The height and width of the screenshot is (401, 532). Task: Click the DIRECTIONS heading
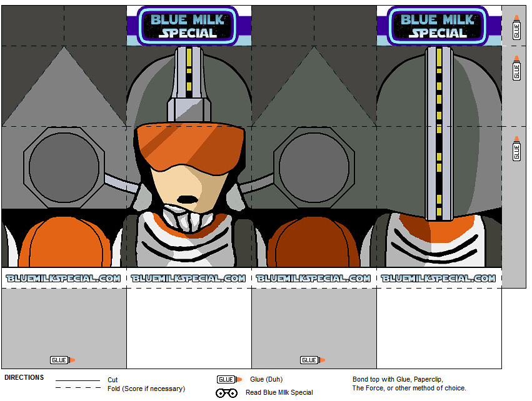pyautogui.click(x=24, y=377)
